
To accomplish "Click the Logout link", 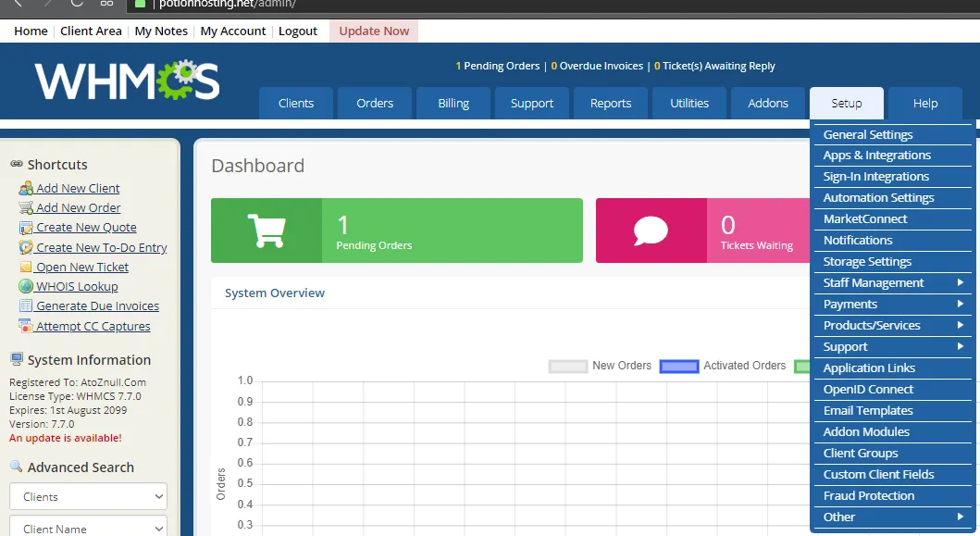I will (298, 31).
